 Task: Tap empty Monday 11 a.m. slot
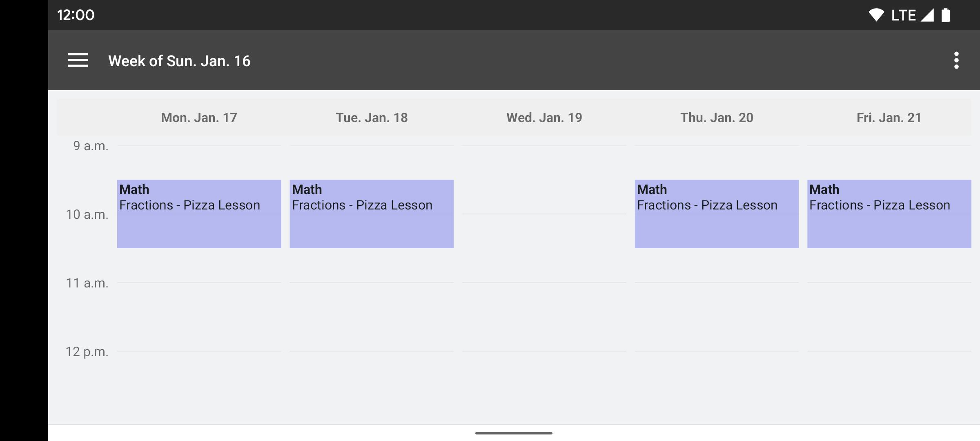click(199, 317)
